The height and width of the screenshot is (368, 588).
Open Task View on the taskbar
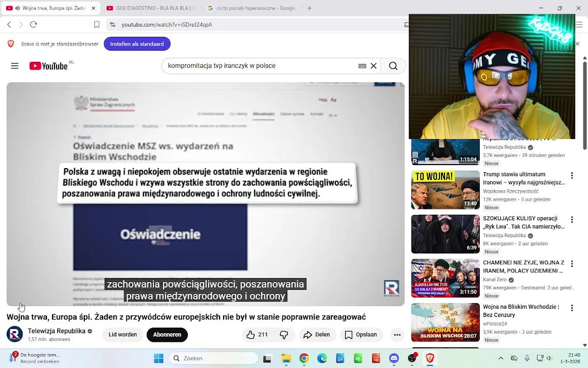[x=267, y=359]
